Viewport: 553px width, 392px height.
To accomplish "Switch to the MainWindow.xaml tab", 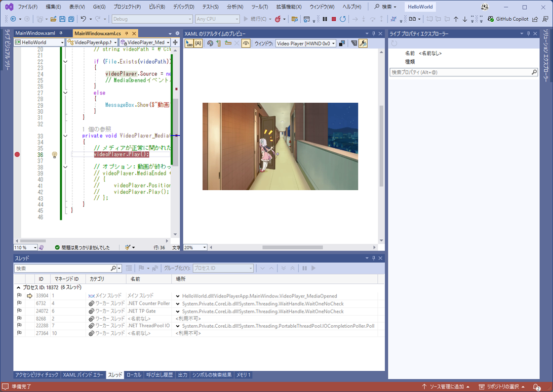I will coord(34,33).
